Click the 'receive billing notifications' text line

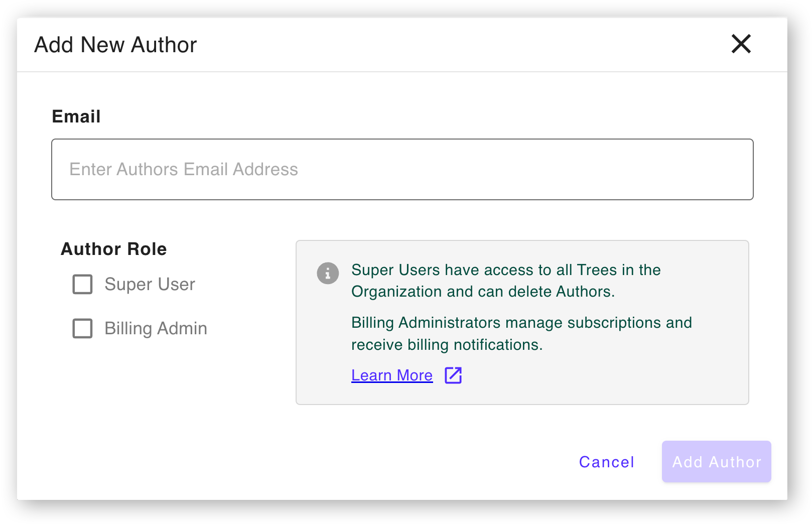coord(447,345)
